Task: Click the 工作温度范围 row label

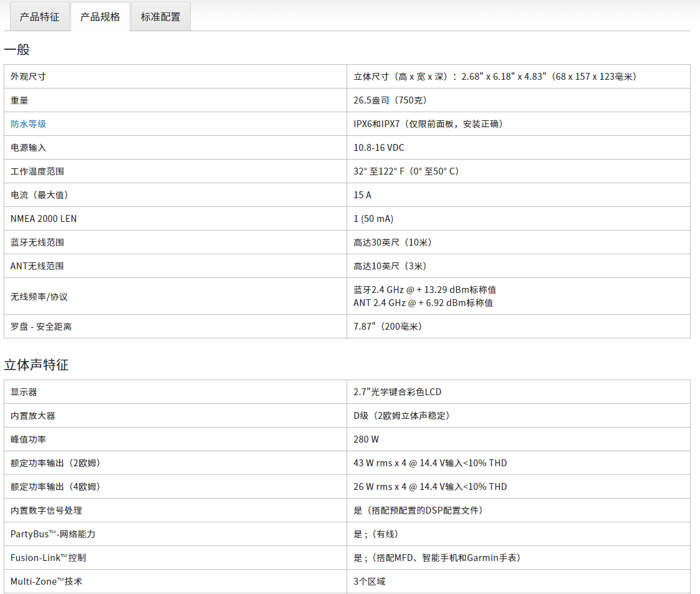Action: click(x=37, y=171)
